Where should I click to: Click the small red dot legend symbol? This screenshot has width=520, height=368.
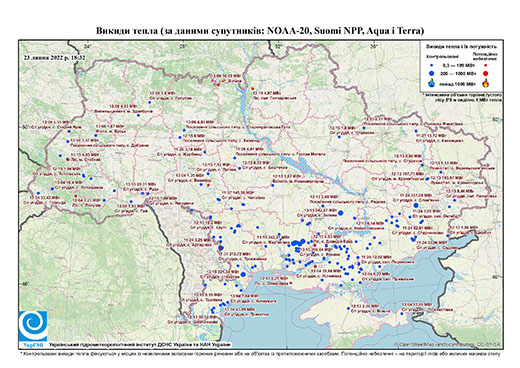point(485,66)
